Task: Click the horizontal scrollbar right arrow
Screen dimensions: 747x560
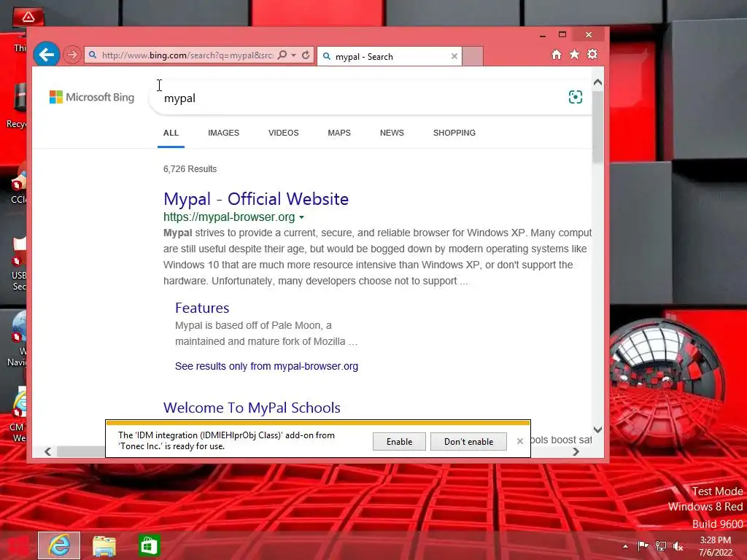Action: click(x=576, y=451)
